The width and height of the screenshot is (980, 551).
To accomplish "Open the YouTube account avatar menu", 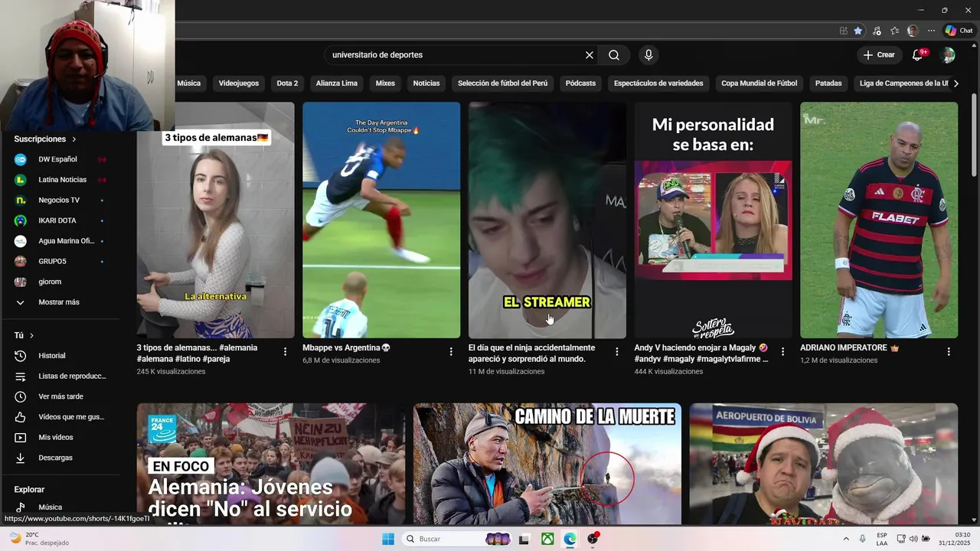I will (948, 55).
